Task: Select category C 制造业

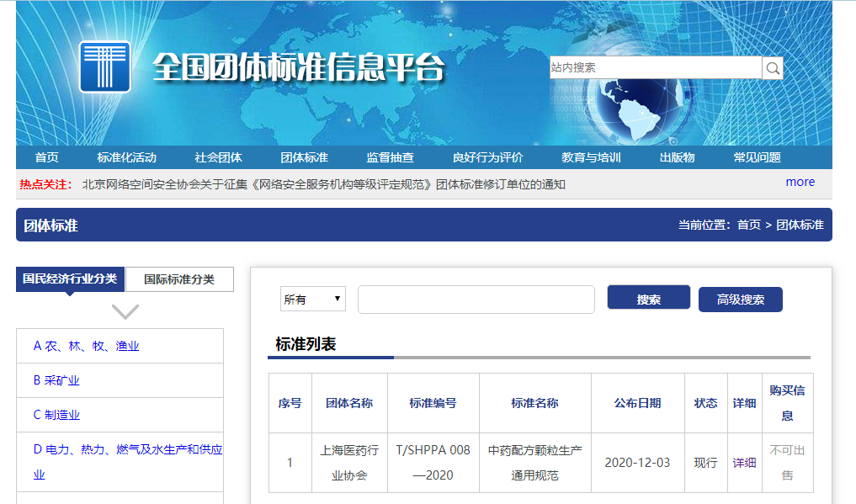Action: pos(56,415)
